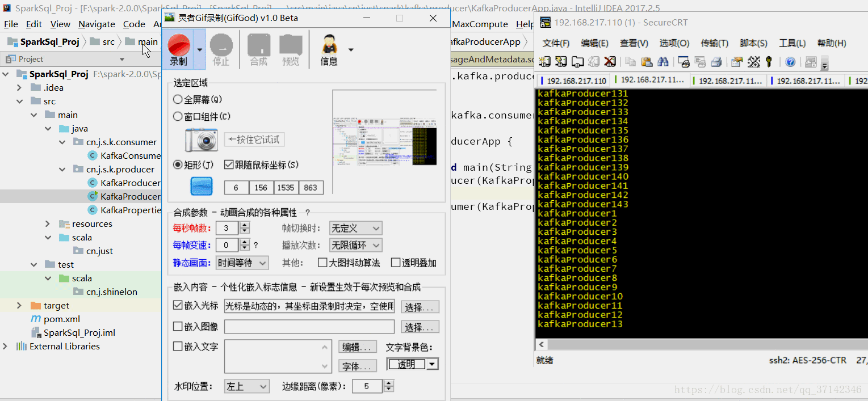Select 窗口组件(C) window component radio
Viewport: 868px width, 401px height.
178,117
